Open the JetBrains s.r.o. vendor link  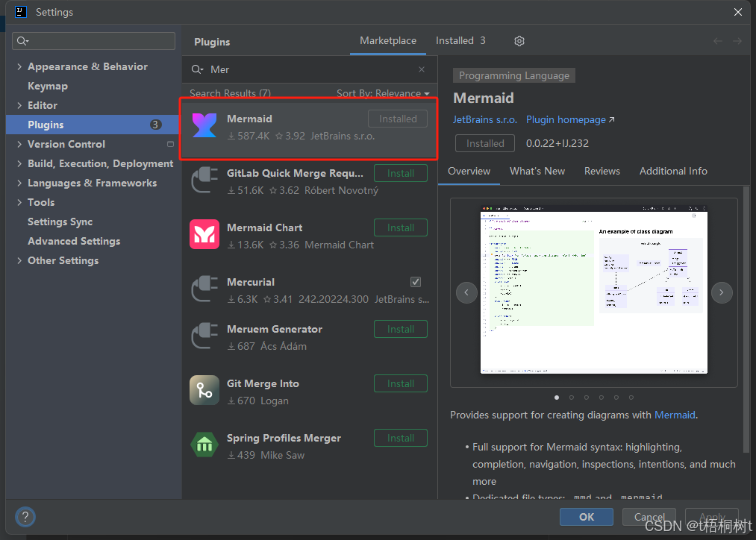[x=485, y=119]
